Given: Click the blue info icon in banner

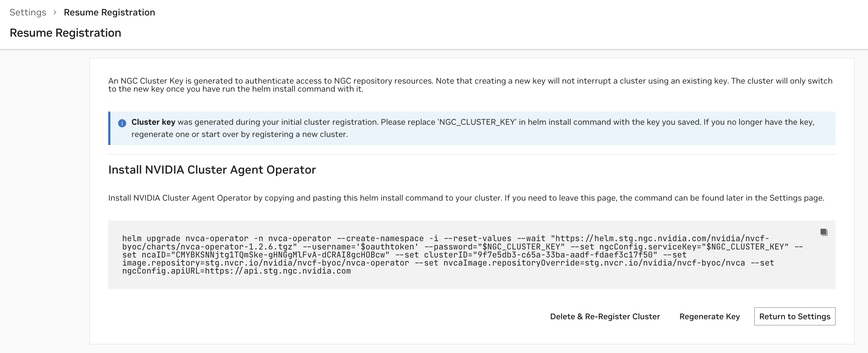Looking at the screenshot, I should coord(122,123).
